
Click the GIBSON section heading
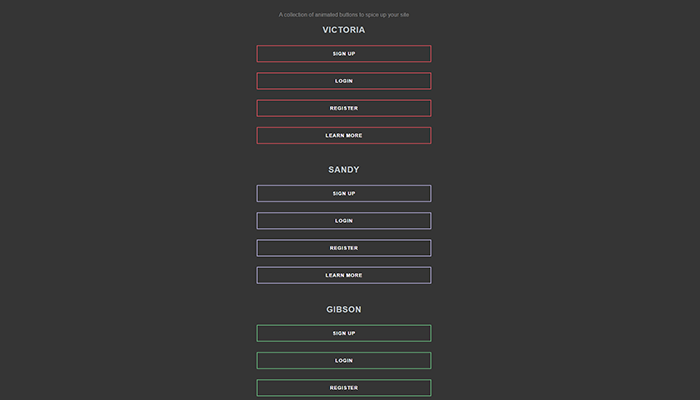[x=344, y=309]
